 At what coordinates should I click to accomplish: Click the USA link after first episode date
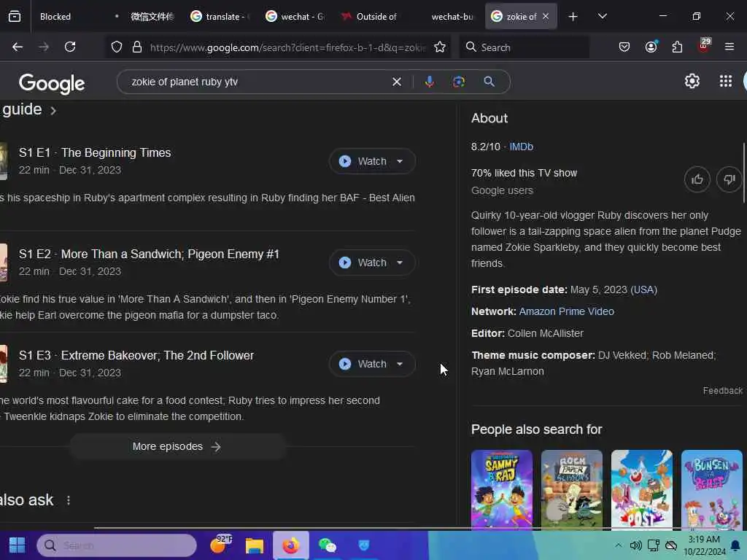point(643,290)
